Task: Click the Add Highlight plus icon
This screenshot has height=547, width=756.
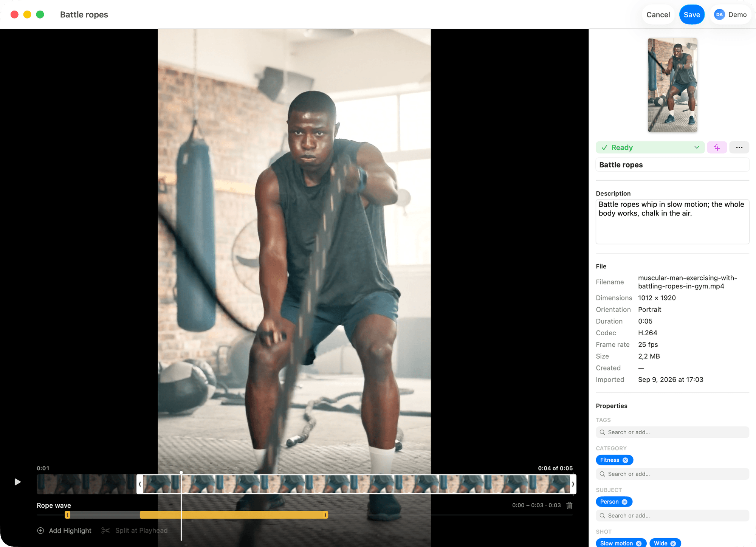Action: click(40, 531)
